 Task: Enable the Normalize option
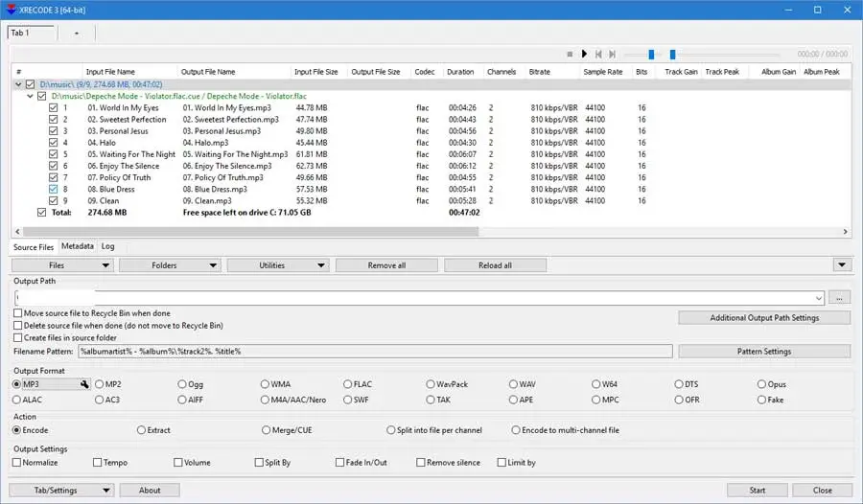(x=17, y=463)
